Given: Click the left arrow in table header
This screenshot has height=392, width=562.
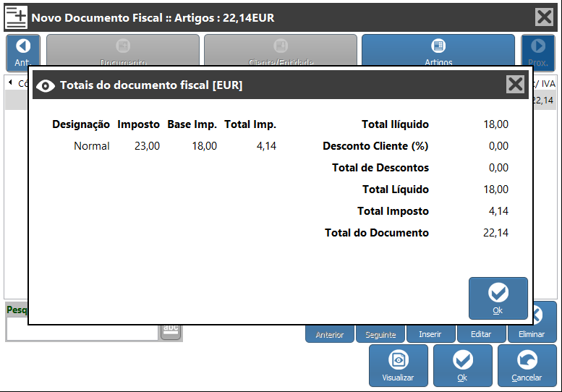Looking at the screenshot, I should 10,82.
